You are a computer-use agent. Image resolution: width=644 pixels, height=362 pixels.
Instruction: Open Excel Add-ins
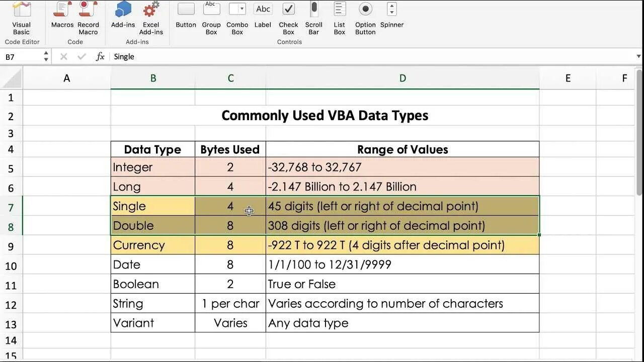point(151,18)
